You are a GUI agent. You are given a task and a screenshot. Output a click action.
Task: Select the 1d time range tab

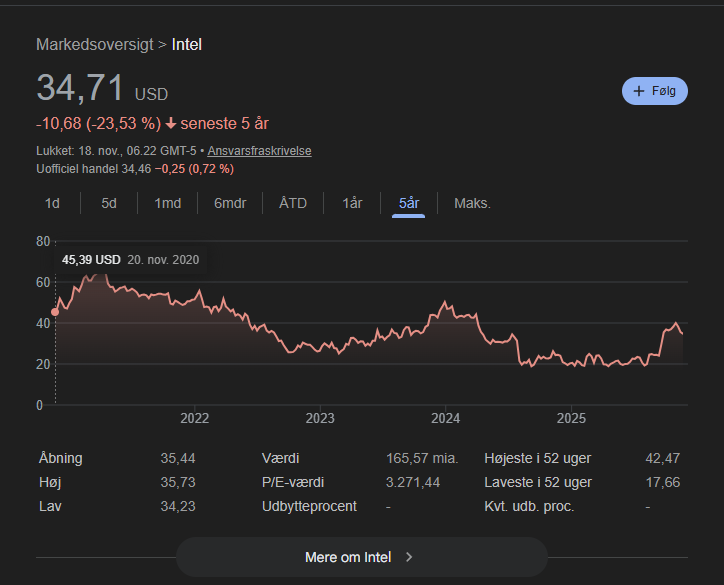[52, 203]
